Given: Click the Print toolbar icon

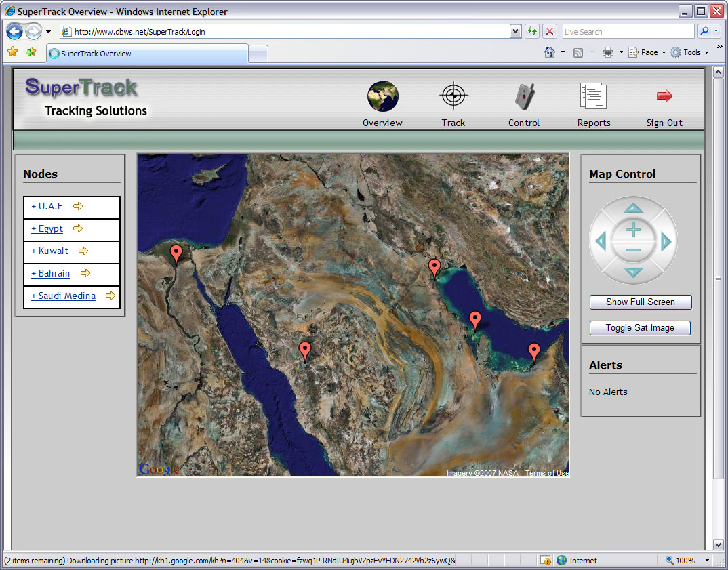Looking at the screenshot, I should 608,52.
